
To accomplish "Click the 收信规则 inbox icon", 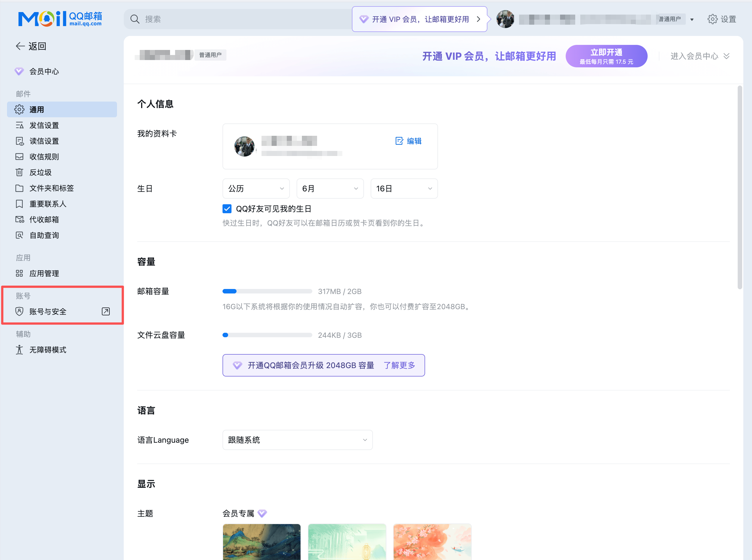I will pos(19,157).
